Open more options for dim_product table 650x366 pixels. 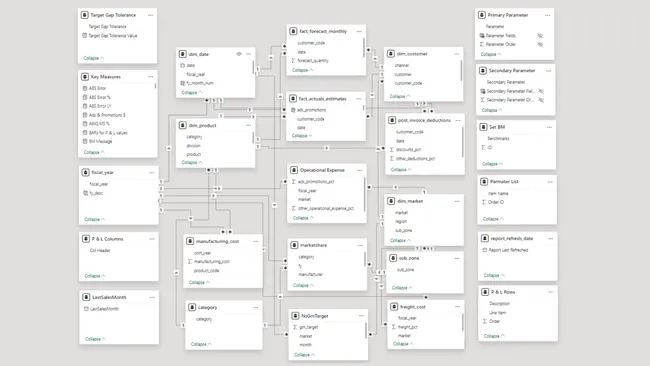(x=248, y=125)
